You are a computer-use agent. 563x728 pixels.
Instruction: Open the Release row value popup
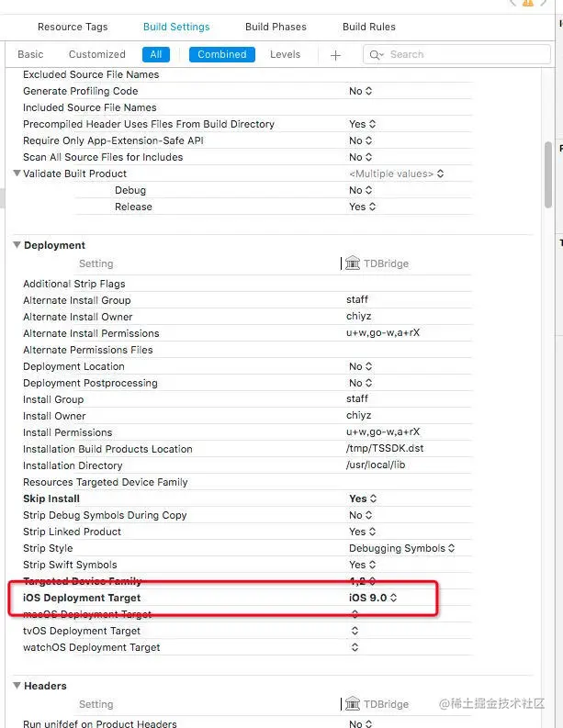click(x=363, y=207)
